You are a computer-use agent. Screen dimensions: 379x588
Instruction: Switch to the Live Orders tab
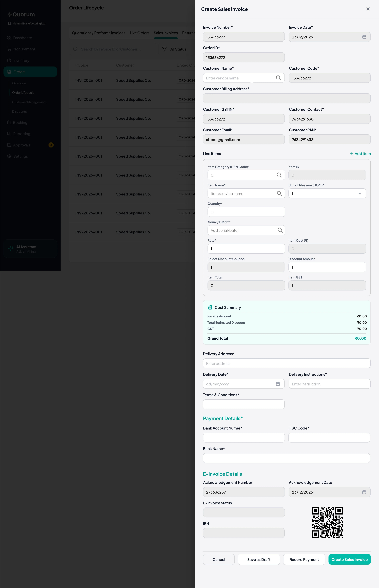pos(139,33)
